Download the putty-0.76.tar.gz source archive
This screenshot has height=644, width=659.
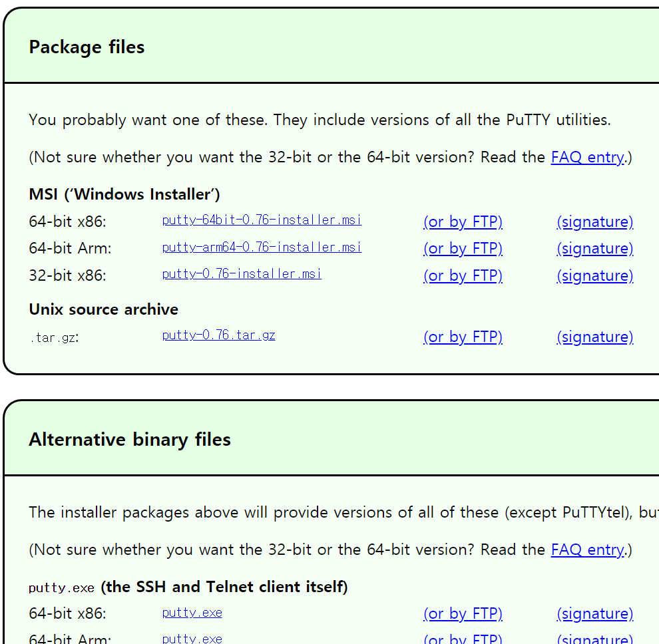218,335
